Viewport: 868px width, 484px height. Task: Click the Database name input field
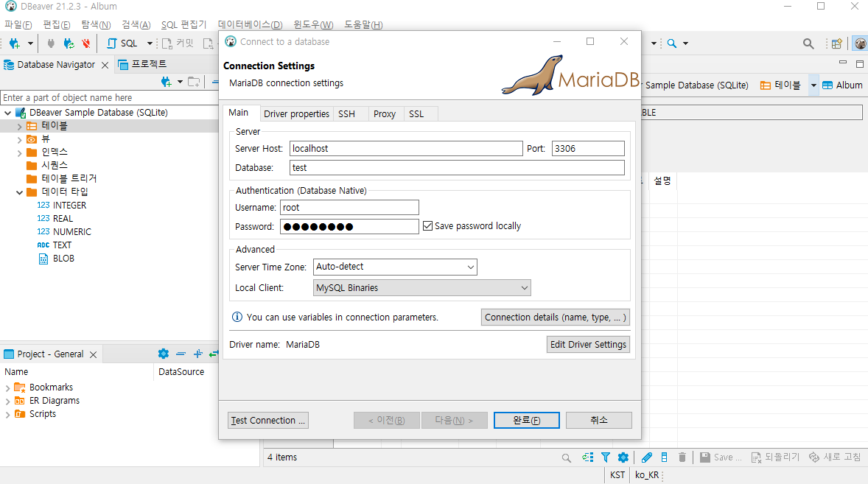pyautogui.click(x=457, y=168)
